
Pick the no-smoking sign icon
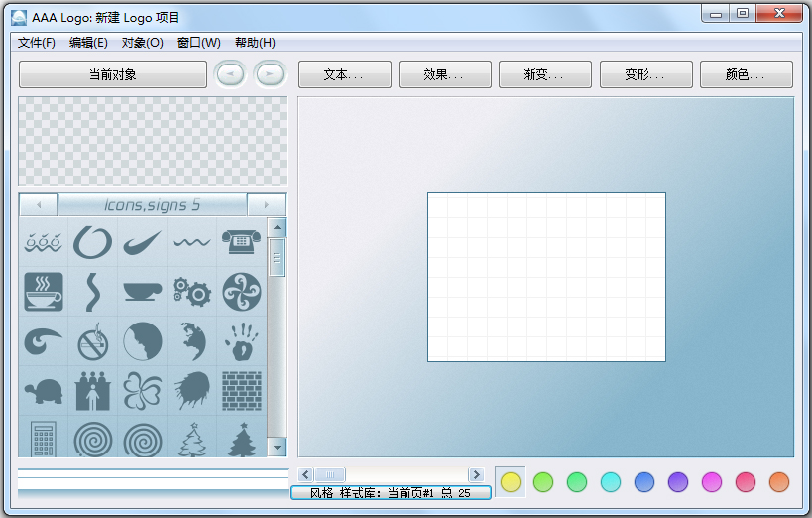[x=92, y=341]
